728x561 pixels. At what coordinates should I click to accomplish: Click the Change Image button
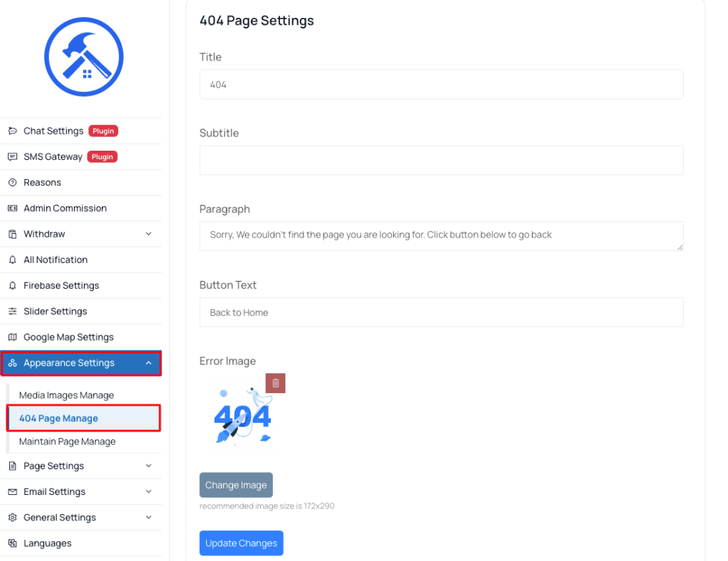(x=236, y=485)
